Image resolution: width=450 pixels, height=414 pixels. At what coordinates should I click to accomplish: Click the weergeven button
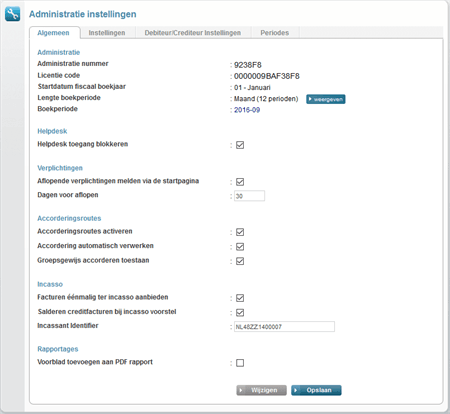(326, 99)
